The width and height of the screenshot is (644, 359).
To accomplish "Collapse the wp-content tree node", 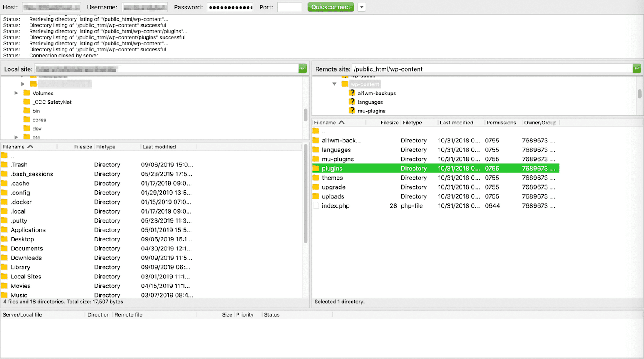I will click(334, 84).
